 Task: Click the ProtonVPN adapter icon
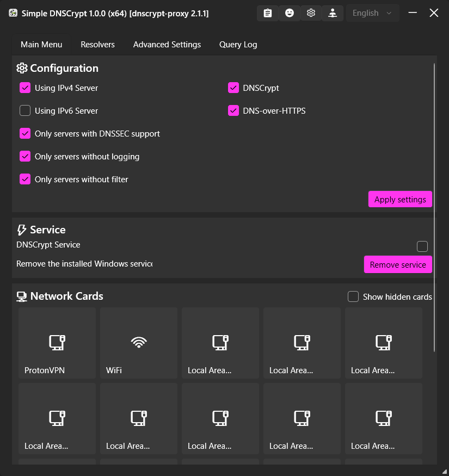point(57,342)
